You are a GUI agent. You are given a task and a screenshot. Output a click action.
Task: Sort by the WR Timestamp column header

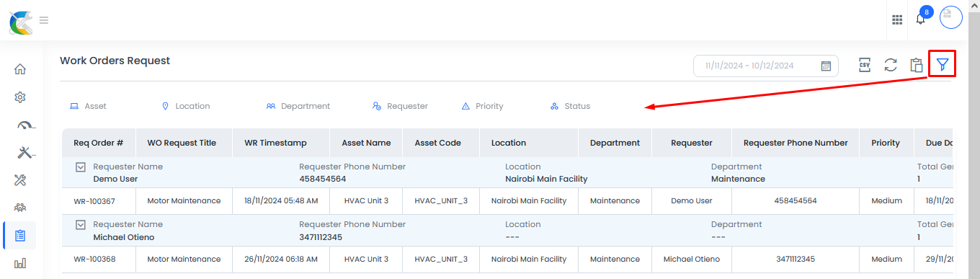[281, 143]
